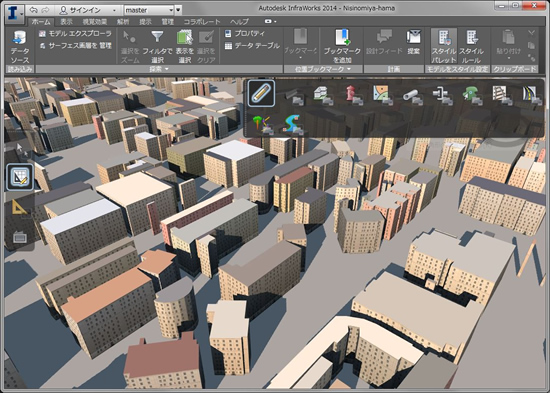This screenshot has height=393, width=550.
Task: Select the coverage area map tool
Action: click(x=383, y=95)
